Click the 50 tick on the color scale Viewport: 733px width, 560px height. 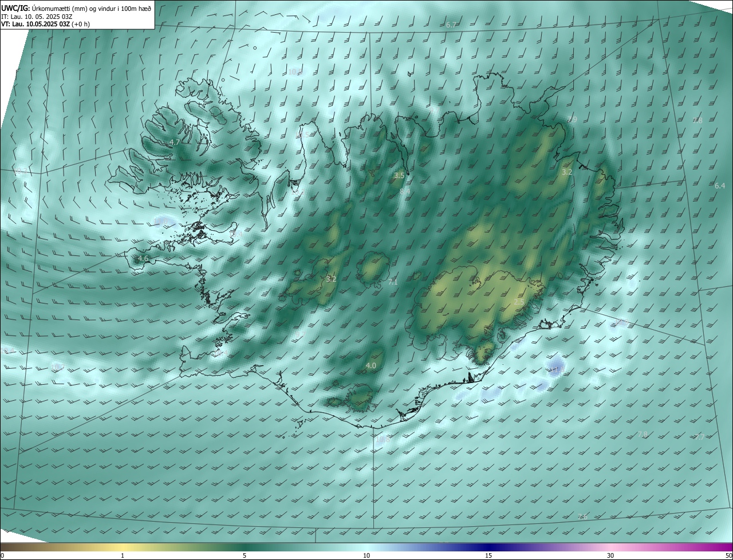coord(729,556)
